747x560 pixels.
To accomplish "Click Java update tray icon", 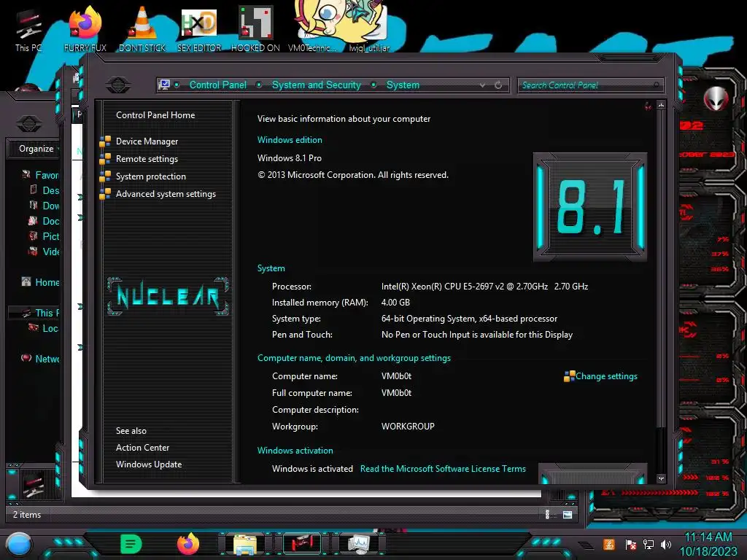I will [609, 544].
